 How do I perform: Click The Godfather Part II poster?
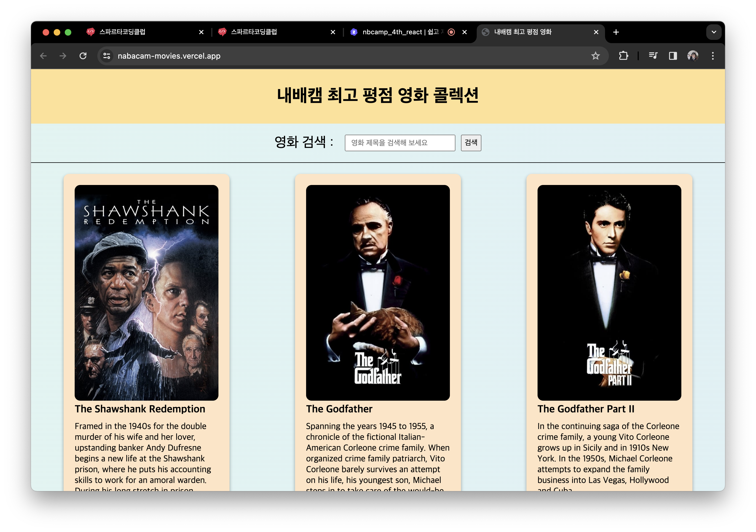(x=609, y=293)
